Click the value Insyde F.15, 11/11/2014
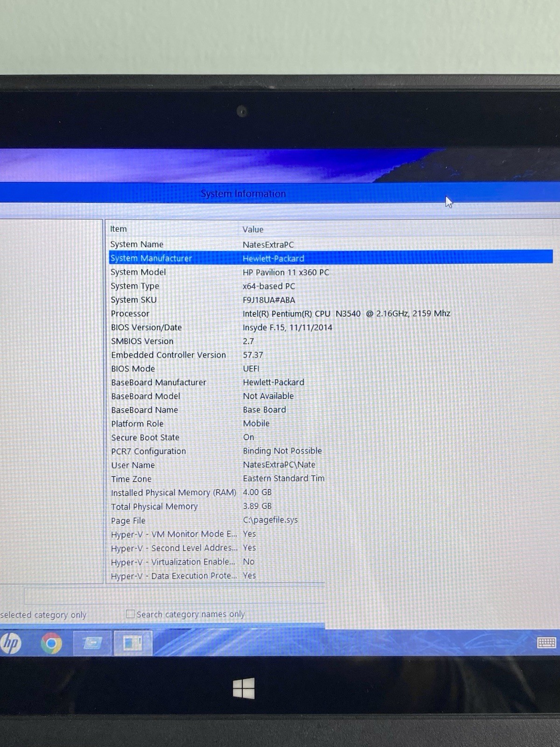Image resolution: width=560 pixels, height=747 pixels. [287, 327]
